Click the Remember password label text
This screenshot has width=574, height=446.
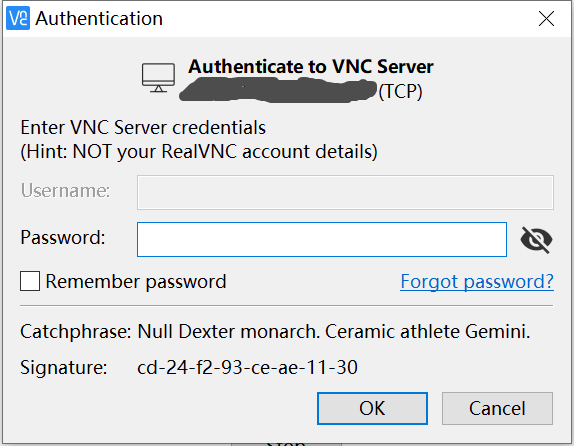pos(136,282)
